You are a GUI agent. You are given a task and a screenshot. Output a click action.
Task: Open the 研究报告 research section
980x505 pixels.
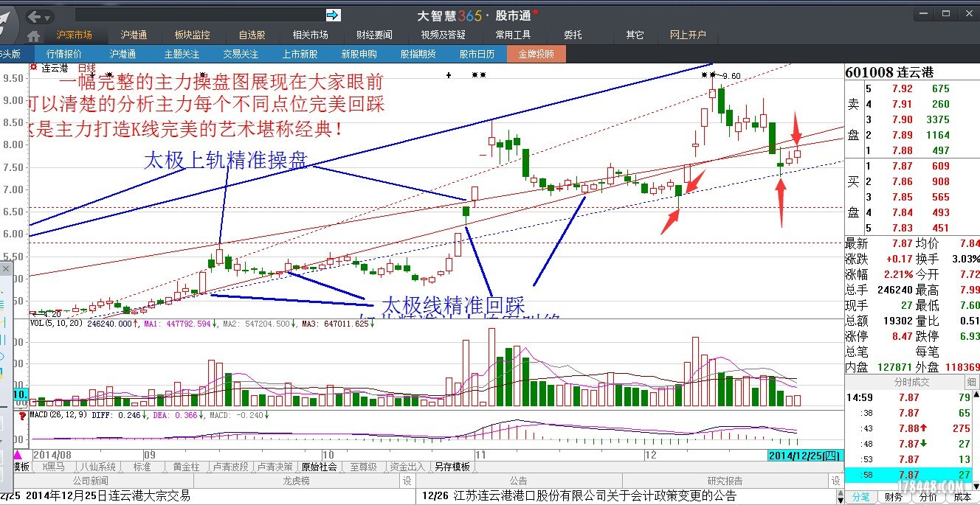point(725,481)
